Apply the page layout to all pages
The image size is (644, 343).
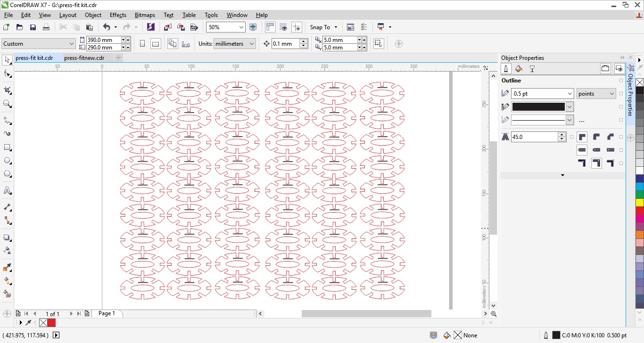point(173,44)
